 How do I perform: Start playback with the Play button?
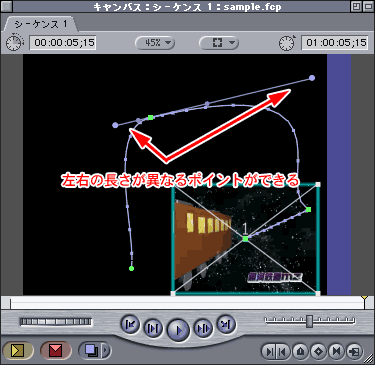[178, 330]
